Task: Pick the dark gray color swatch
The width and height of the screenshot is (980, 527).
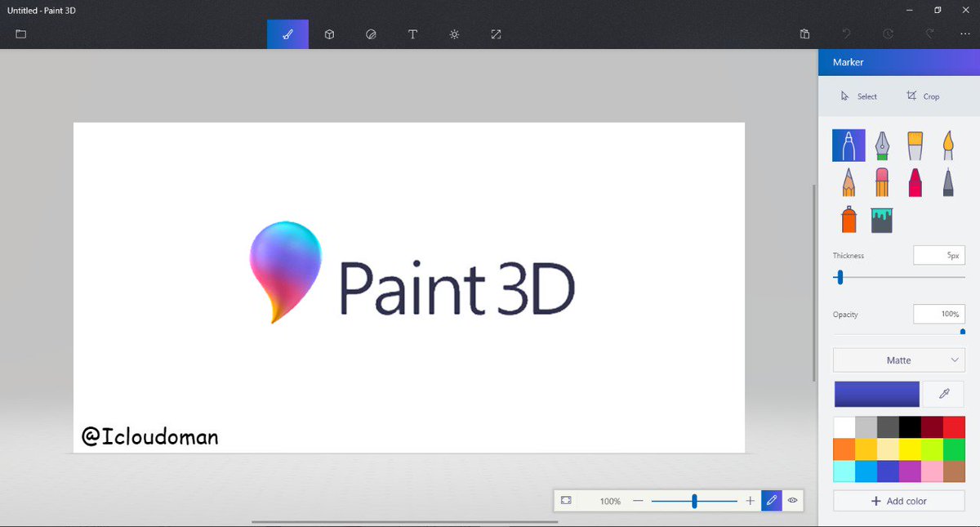Action: (889, 427)
